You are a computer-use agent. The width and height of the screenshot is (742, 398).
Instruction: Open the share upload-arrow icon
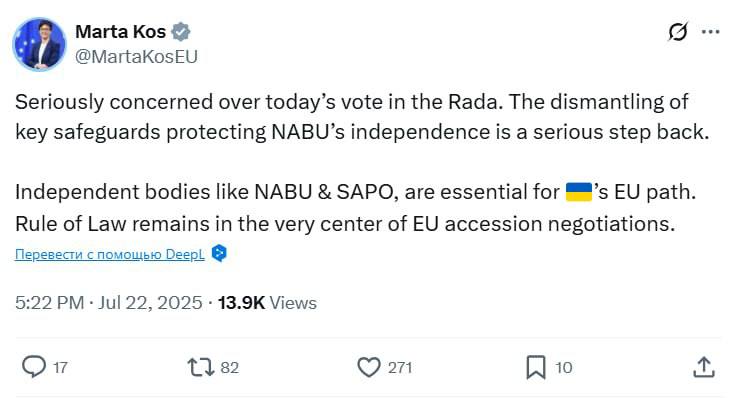pyautogui.click(x=704, y=367)
